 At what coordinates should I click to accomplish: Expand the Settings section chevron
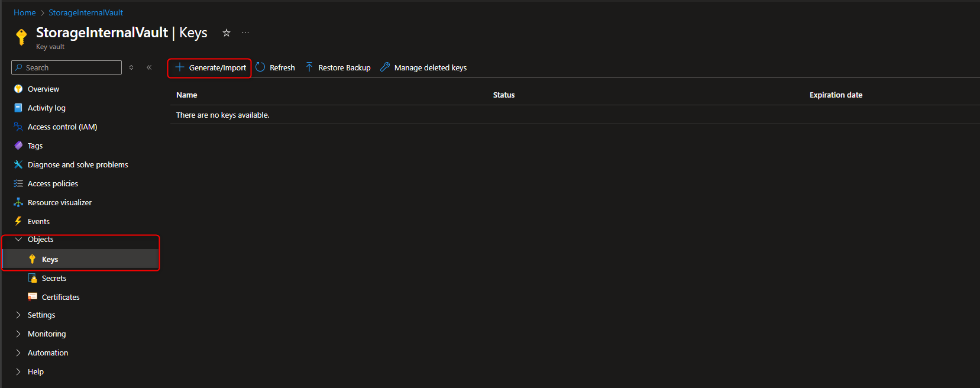(x=18, y=315)
